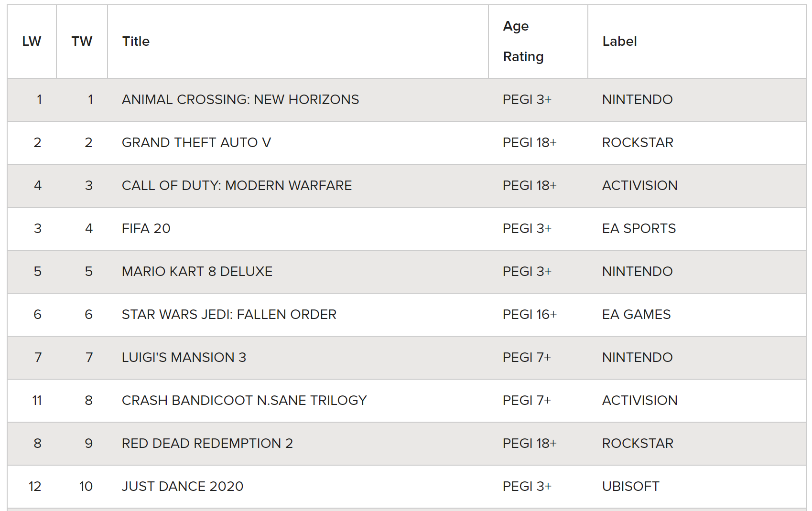Select Red Dead Redemption 2 title
The height and width of the screenshot is (511, 812).
coord(207,444)
